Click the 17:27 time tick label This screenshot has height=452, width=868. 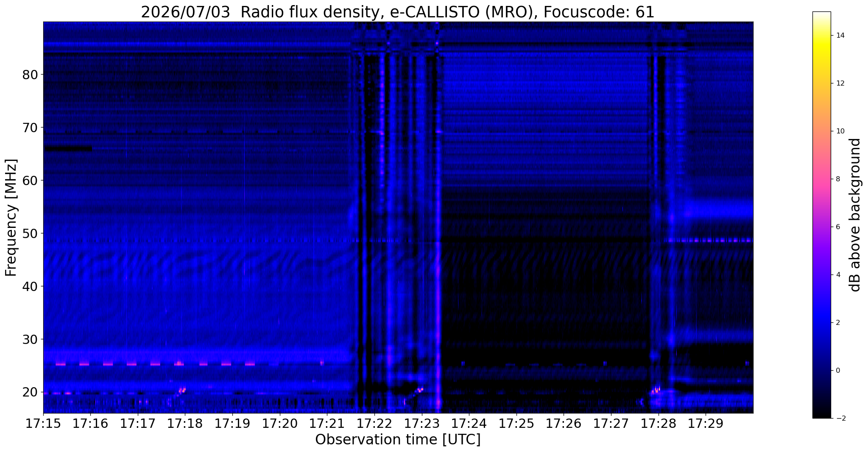pyautogui.click(x=611, y=423)
